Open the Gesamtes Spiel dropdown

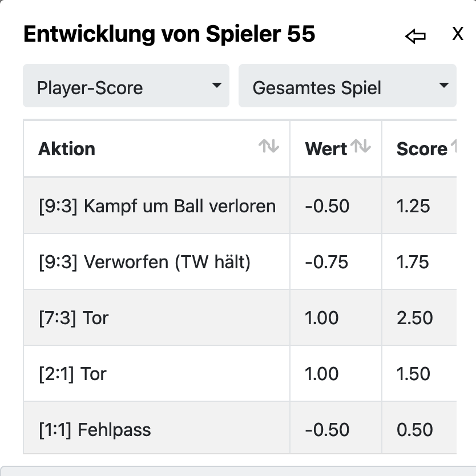347,86
